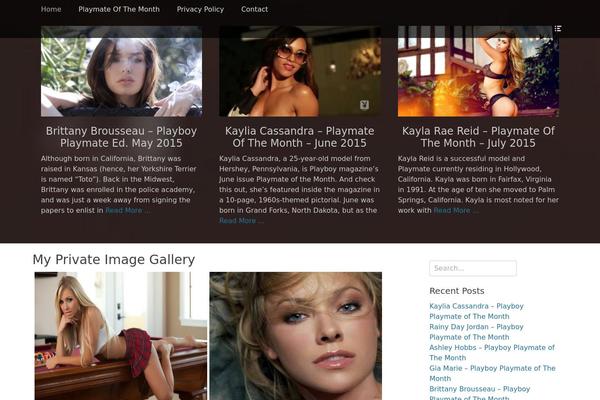The height and width of the screenshot is (400, 600).
Task: Open Kayla Rae Reid July 2015 title
Action: [478, 137]
